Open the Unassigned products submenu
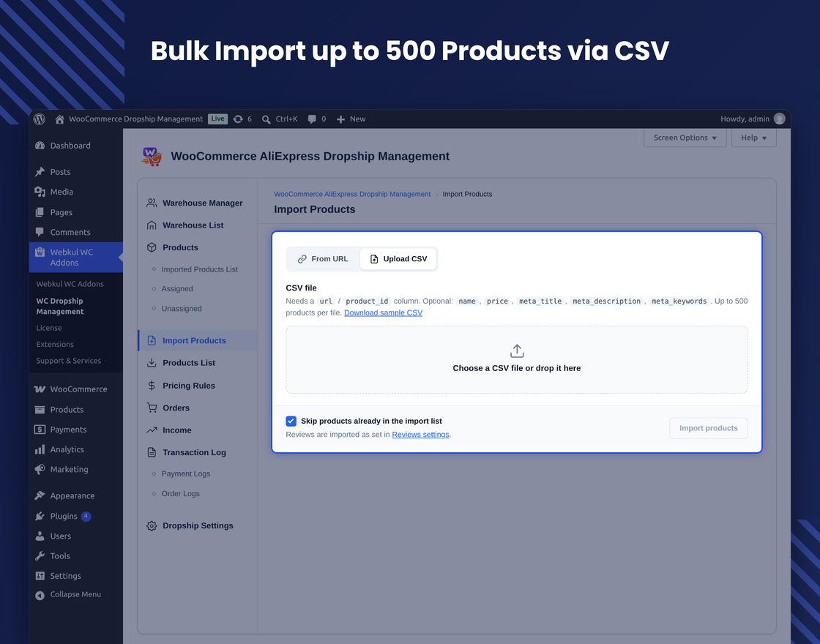The height and width of the screenshot is (644, 820). [x=182, y=308]
